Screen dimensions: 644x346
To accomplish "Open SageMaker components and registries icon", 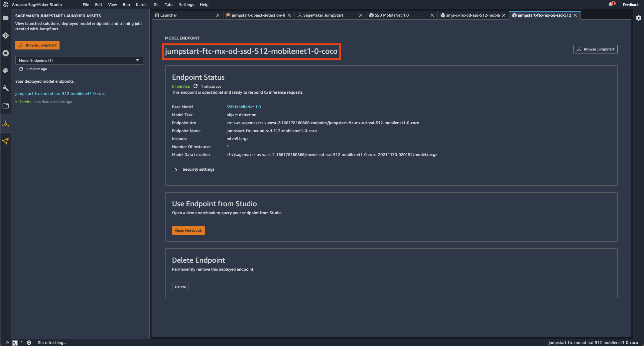I will coord(6,141).
